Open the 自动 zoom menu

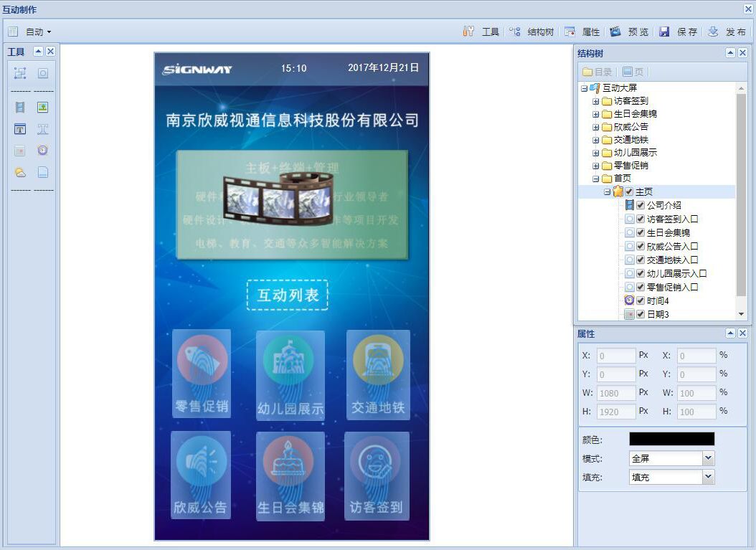click(x=38, y=32)
